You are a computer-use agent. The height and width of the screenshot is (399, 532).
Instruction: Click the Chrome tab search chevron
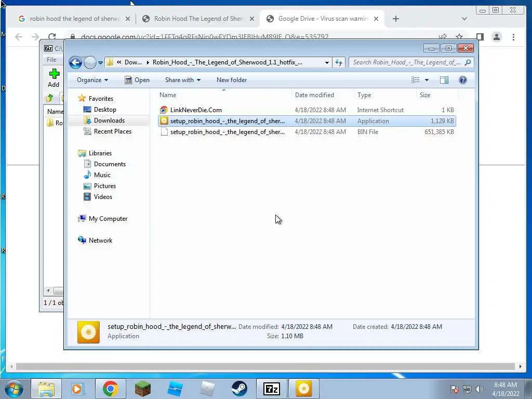tap(464, 19)
